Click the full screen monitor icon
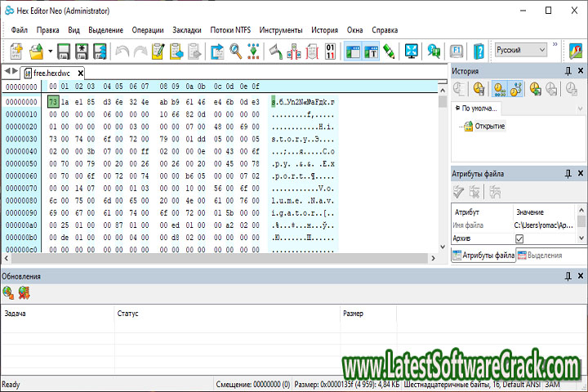Viewport: 588px width, 392px height. (x=412, y=51)
